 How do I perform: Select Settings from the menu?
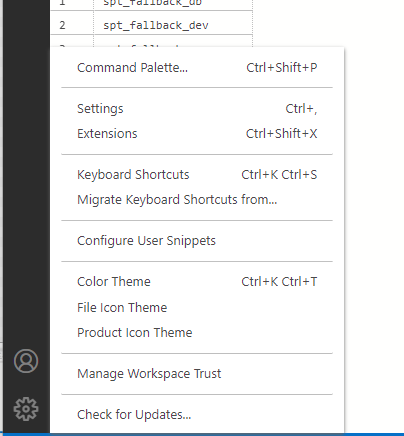[x=197, y=109]
